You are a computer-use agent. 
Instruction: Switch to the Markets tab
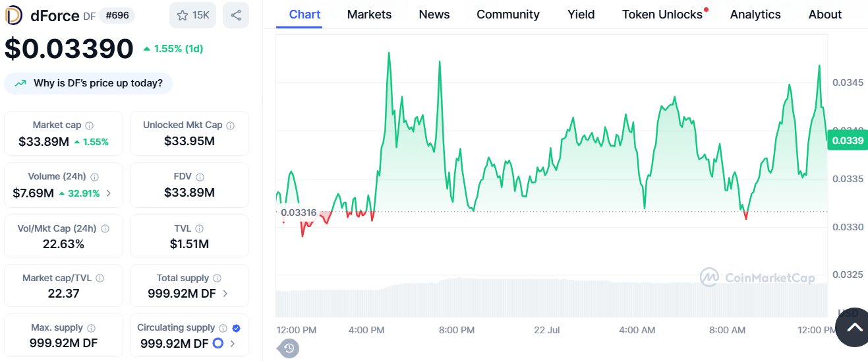(x=369, y=15)
